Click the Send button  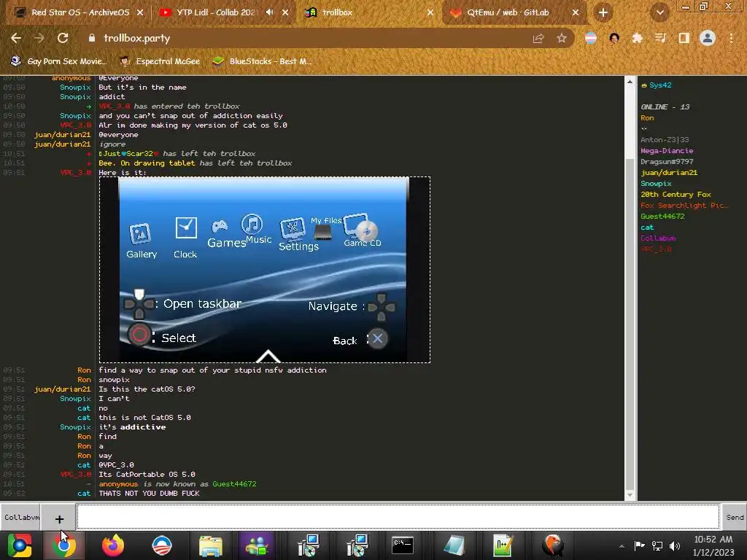click(734, 517)
